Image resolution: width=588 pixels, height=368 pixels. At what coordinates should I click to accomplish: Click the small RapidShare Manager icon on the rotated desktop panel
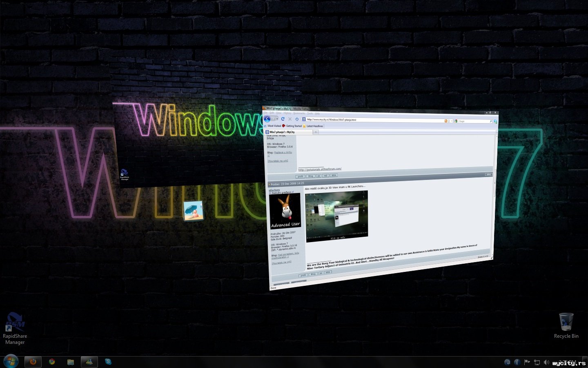point(125,175)
